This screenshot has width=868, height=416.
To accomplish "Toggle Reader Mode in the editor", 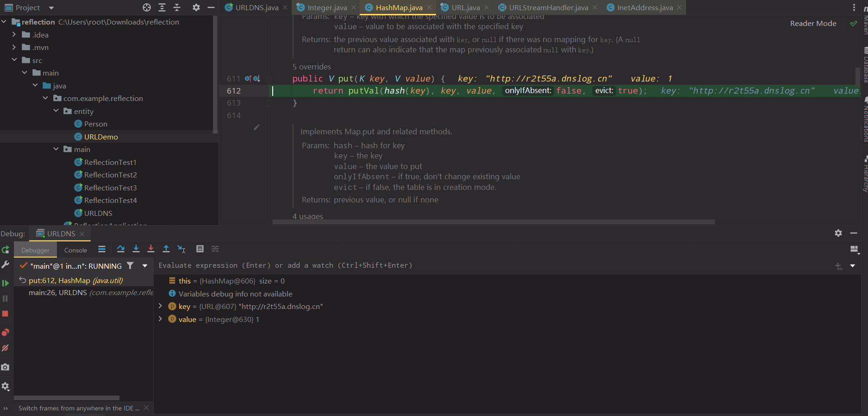I will [813, 24].
